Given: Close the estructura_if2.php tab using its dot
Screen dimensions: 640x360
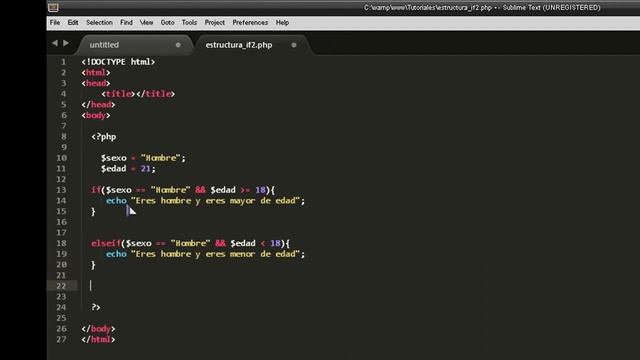Looking at the screenshot, I should coord(294,45).
